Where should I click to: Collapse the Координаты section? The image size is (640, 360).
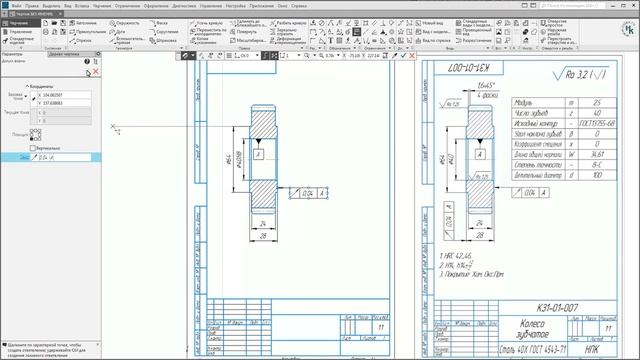click(27, 87)
